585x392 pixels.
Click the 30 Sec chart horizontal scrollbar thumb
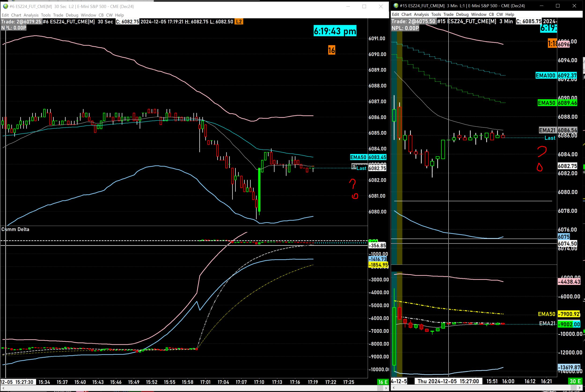[x=380, y=388]
